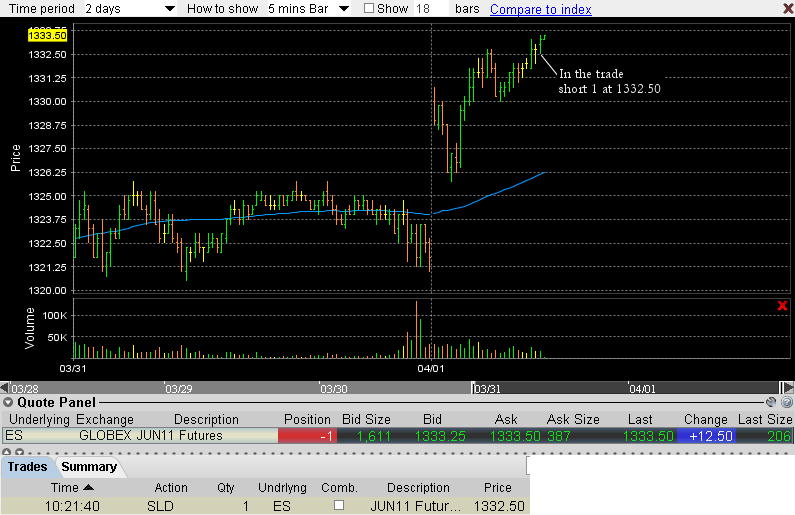Click the Undrlyng header in Trades table
The width and height of the screenshot is (795, 515).
282,488
